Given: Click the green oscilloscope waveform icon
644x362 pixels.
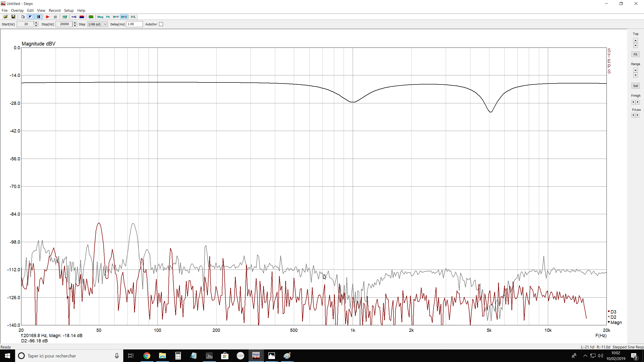Looking at the screenshot, I should click(x=91, y=17).
